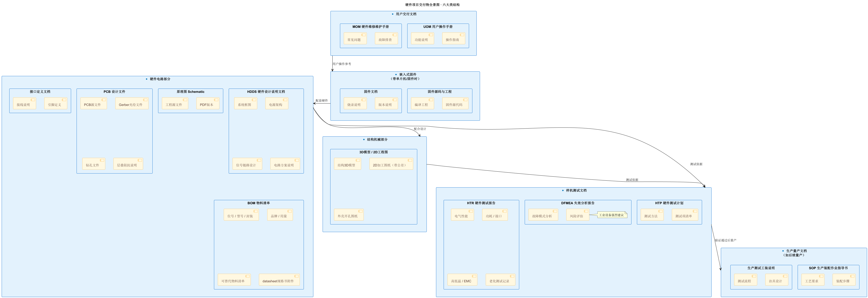Click the 功能说明 component
The width and height of the screenshot is (868, 298).
[x=422, y=39]
